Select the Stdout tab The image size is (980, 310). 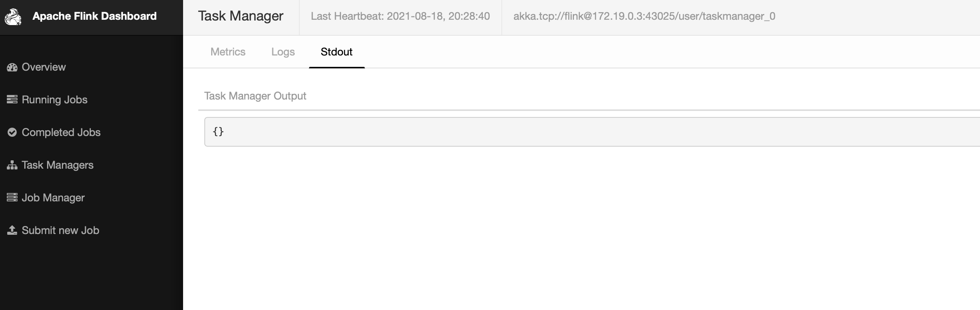[336, 52]
